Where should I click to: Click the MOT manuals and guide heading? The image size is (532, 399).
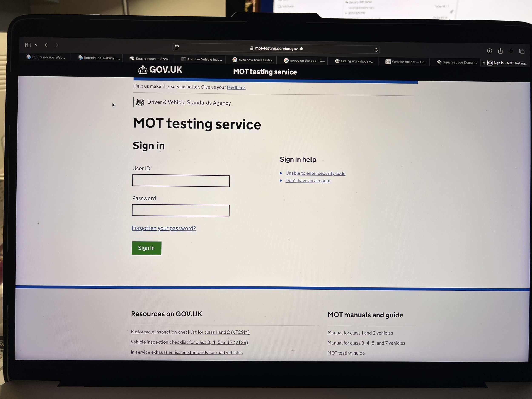(x=365, y=315)
